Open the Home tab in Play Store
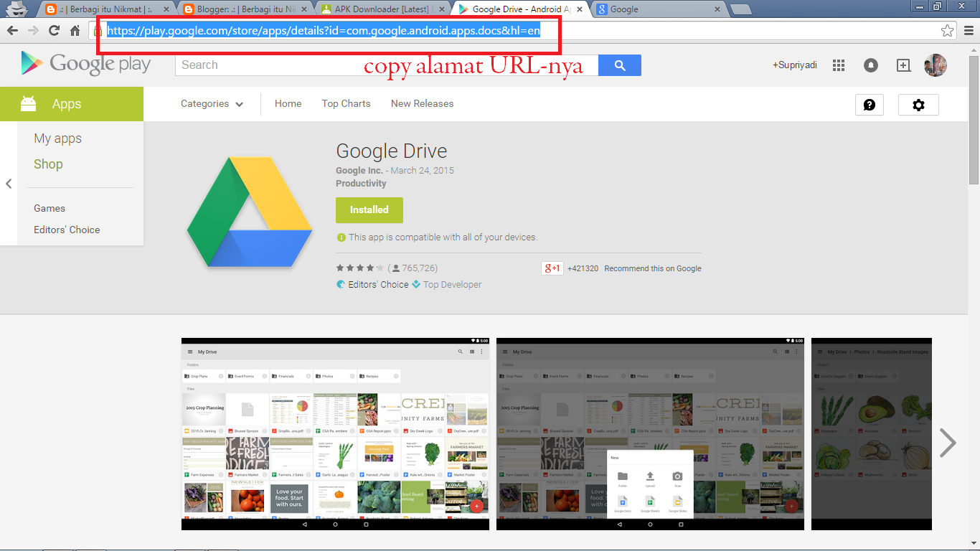980x551 pixels. [288, 104]
